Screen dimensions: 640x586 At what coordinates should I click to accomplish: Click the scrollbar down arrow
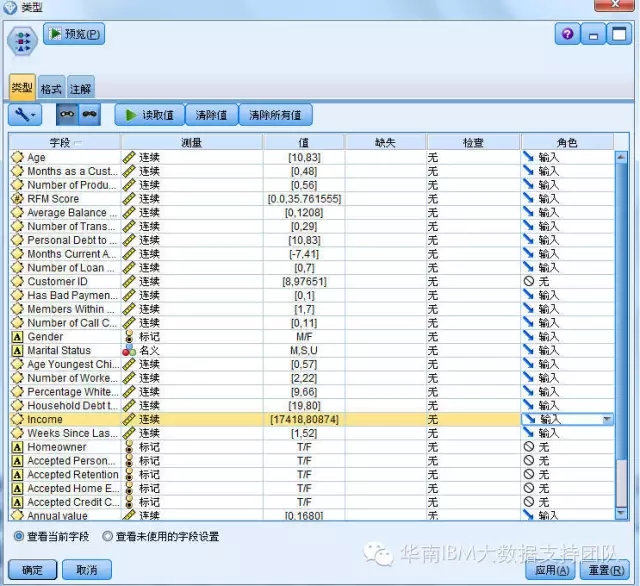(621, 513)
